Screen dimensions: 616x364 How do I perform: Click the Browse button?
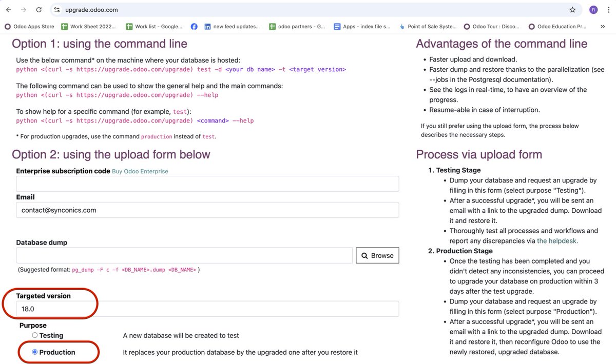[x=377, y=255]
